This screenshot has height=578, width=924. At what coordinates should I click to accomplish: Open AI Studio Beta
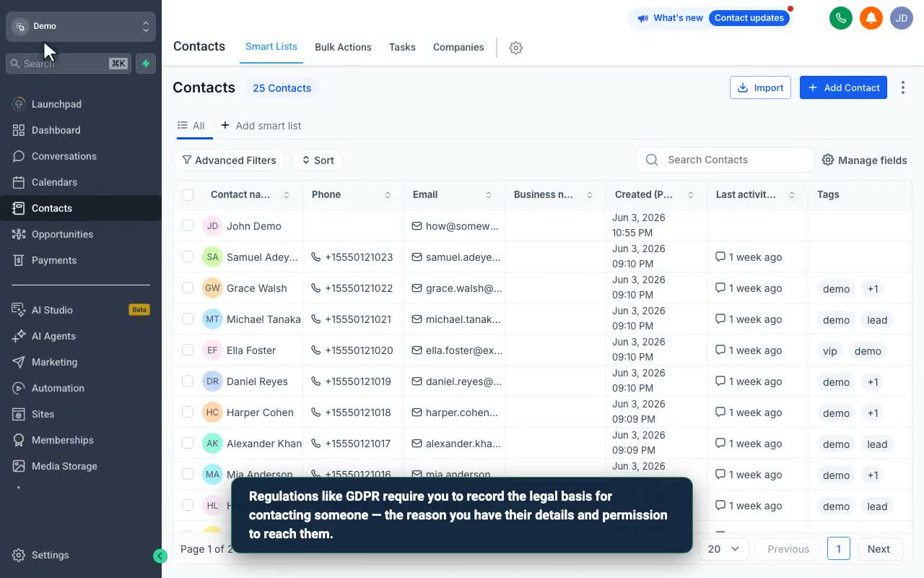point(81,310)
